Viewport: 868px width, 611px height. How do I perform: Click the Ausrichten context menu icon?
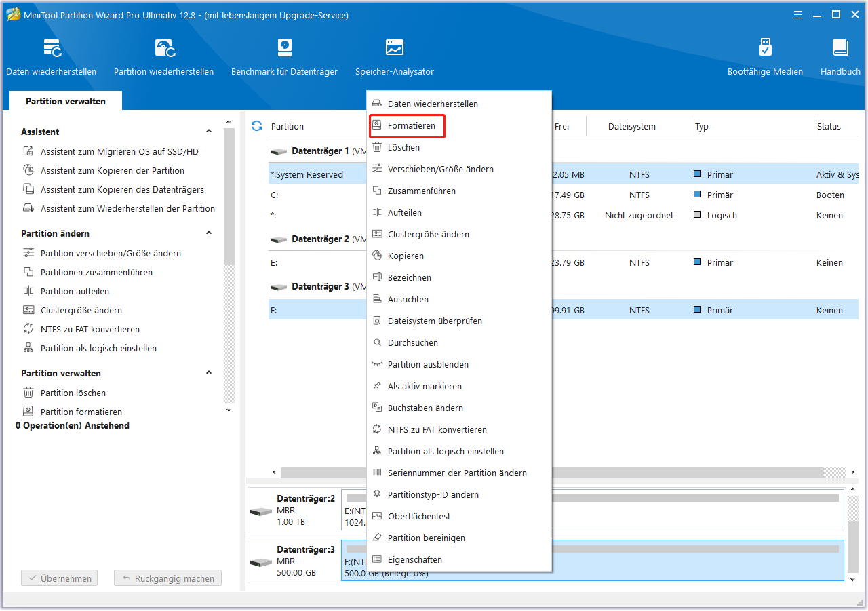click(x=377, y=300)
